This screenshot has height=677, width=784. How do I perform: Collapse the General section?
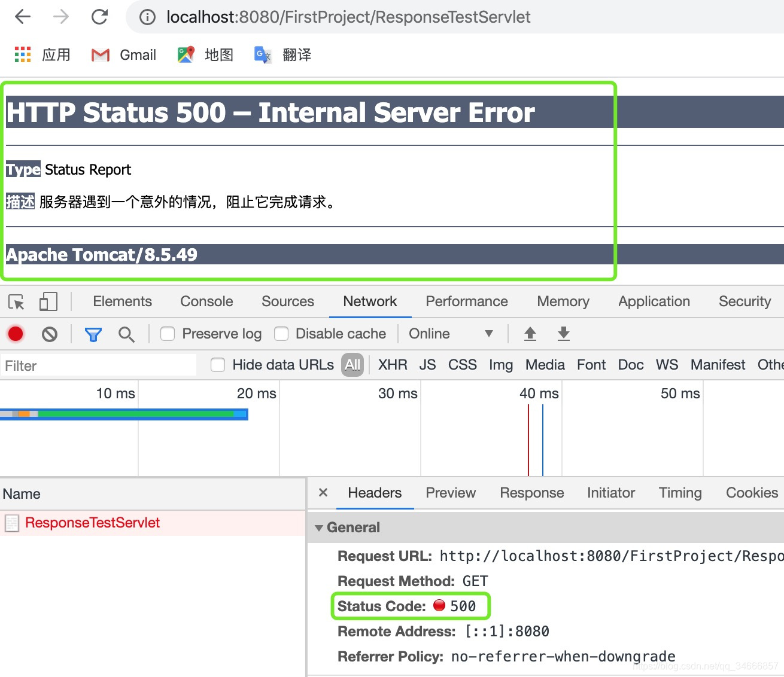(319, 527)
